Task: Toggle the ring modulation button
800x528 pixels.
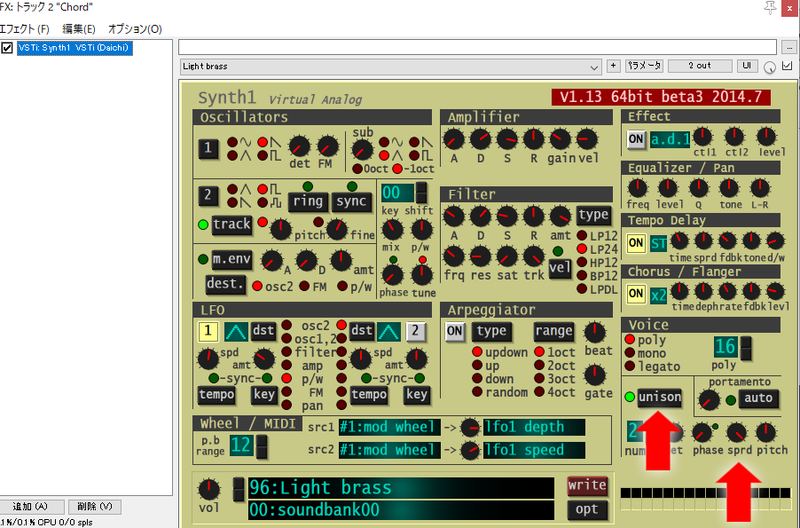Action: [308, 202]
